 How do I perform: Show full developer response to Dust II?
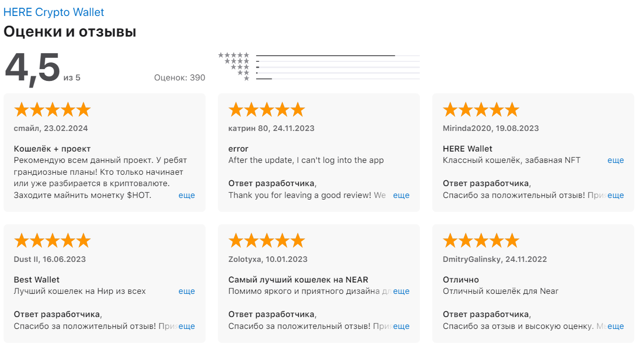point(187,326)
